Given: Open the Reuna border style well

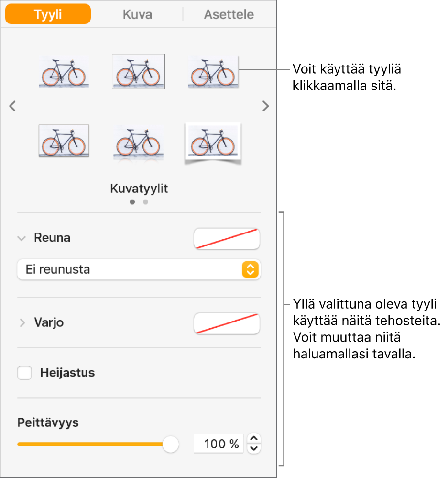Looking at the screenshot, I should pyautogui.click(x=227, y=239).
